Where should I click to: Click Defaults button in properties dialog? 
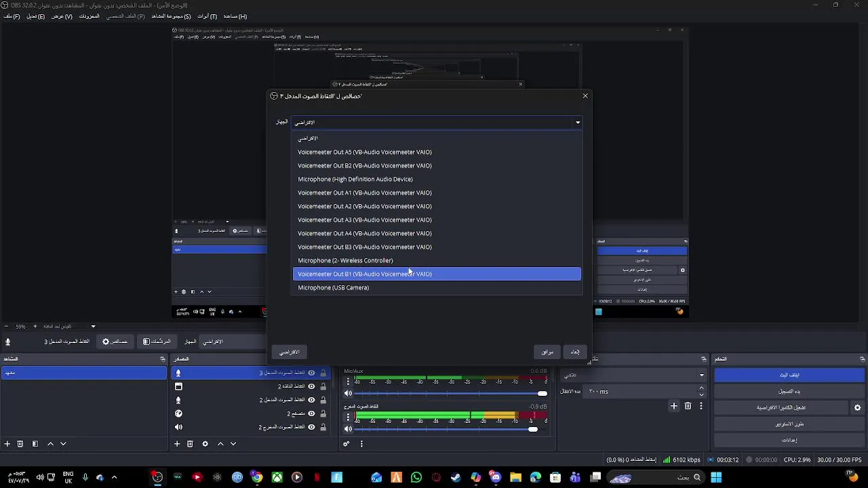pos(290,352)
